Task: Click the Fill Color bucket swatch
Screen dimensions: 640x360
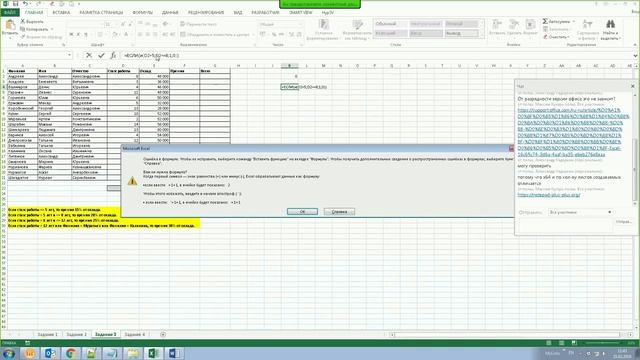Action: (x=115, y=35)
